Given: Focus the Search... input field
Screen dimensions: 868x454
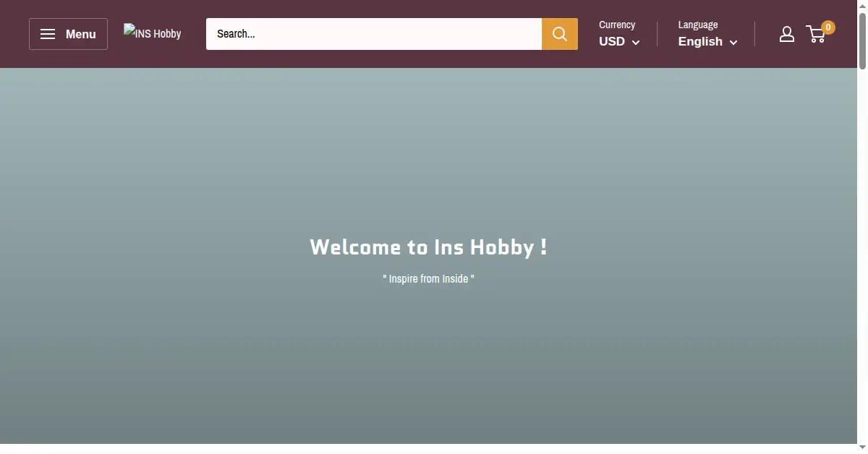Looking at the screenshot, I should pos(374,34).
